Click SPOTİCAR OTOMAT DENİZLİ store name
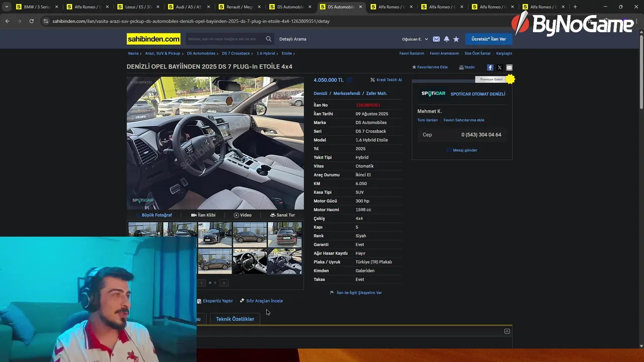This screenshot has height=362, width=644. pyautogui.click(x=478, y=94)
